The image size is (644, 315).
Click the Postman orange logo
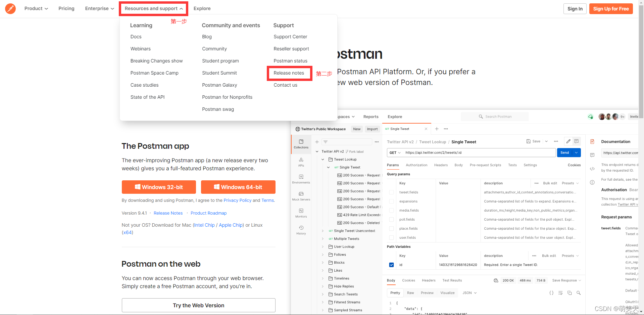point(10,9)
